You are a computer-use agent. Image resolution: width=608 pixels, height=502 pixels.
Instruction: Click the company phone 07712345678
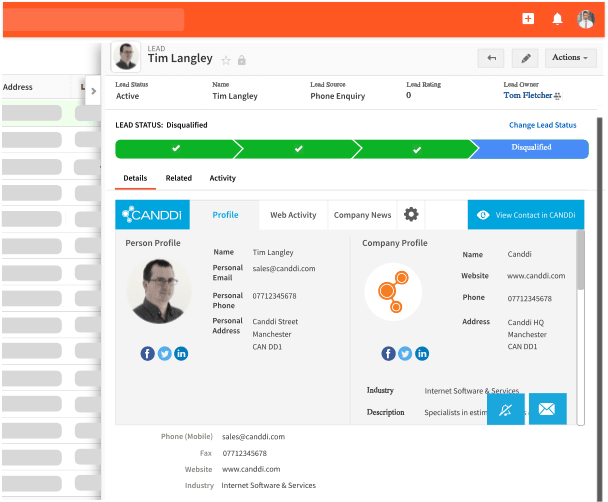tap(529, 298)
